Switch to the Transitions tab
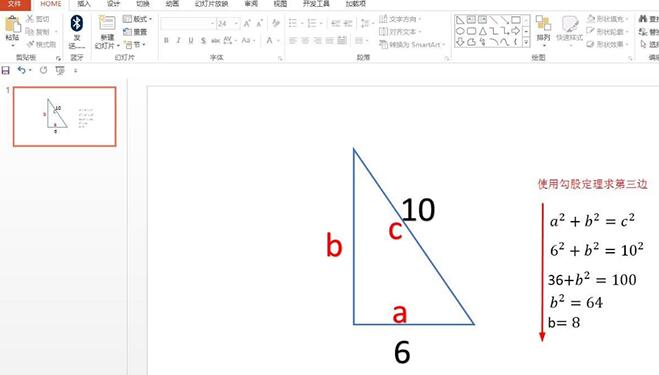This screenshot has height=375, width=659. tap(143, 4)
